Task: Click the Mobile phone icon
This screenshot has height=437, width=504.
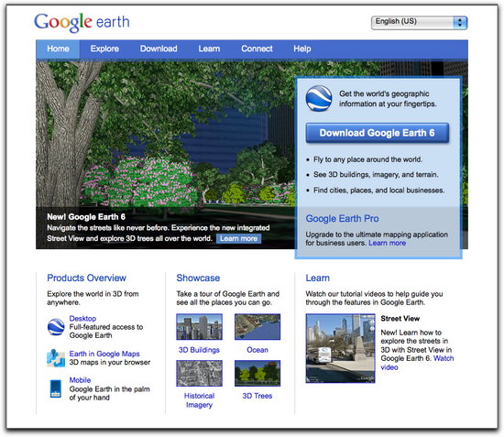Action: point(56,388)
